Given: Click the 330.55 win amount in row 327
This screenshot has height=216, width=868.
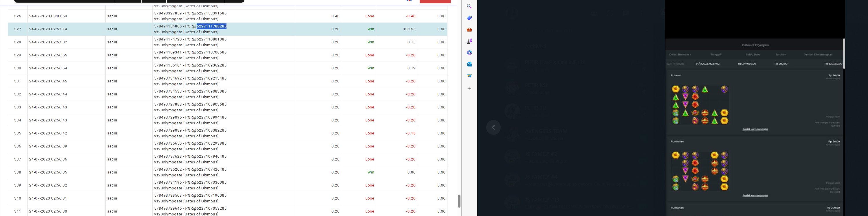Looking at the screenshot, I should click(409, 29).
